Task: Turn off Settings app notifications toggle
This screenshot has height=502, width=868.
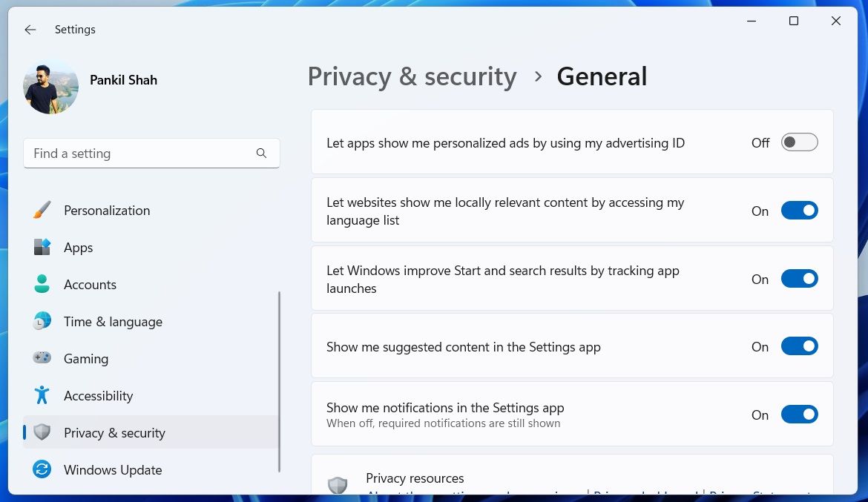Action: [x=799, y=415]
